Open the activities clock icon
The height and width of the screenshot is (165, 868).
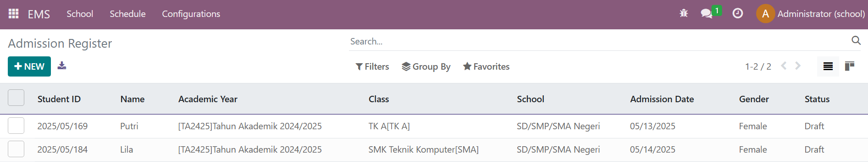737,13
